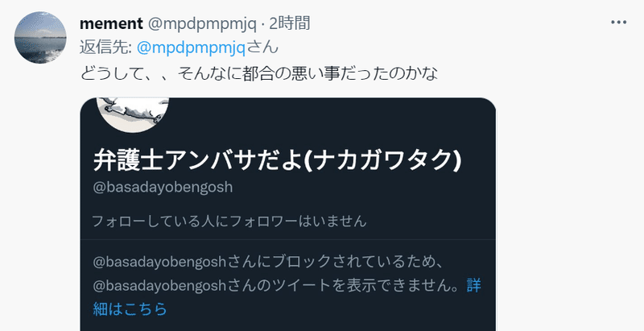
Task: Click the blue @mpdpmpmjq reply-to mention
Action: click(x=191, y=48)
